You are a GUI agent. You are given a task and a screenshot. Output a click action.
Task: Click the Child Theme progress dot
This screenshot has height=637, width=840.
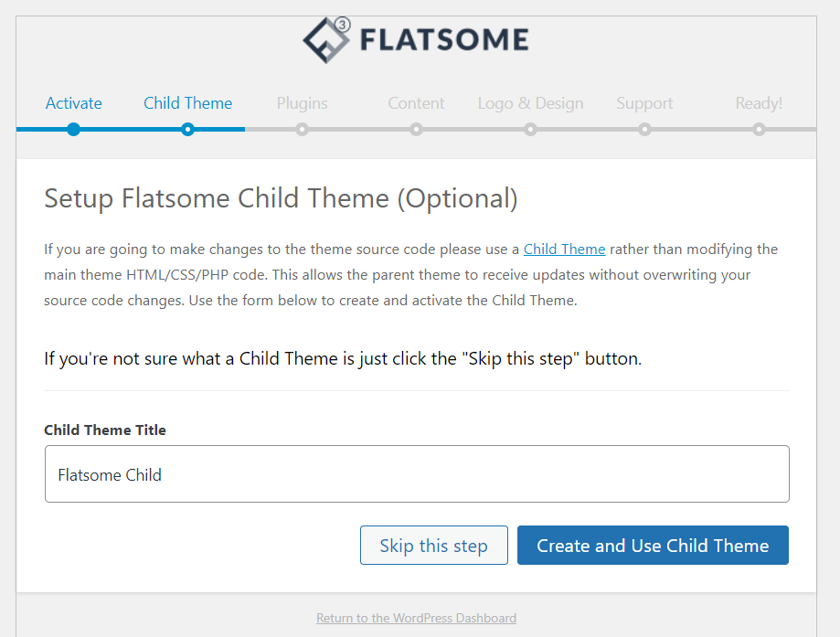point(187,129)
